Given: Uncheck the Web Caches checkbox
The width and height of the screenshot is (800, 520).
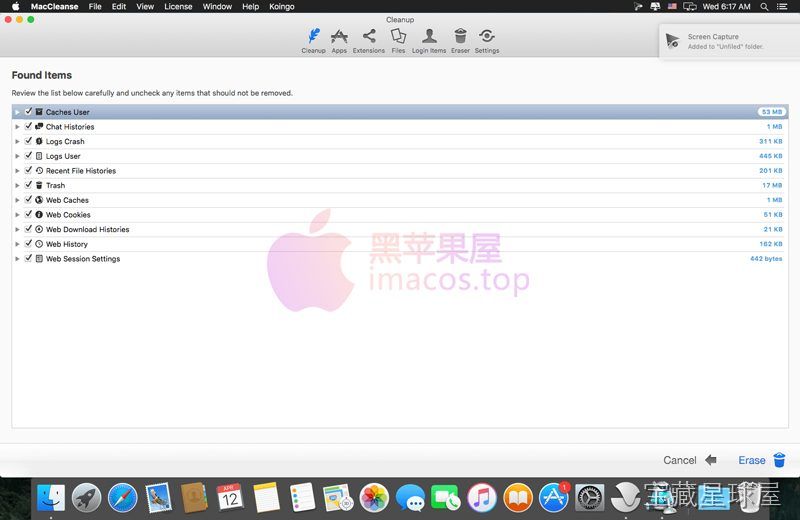Looking at the screenshot, I should pyautogui.click(x=29, y=200).
